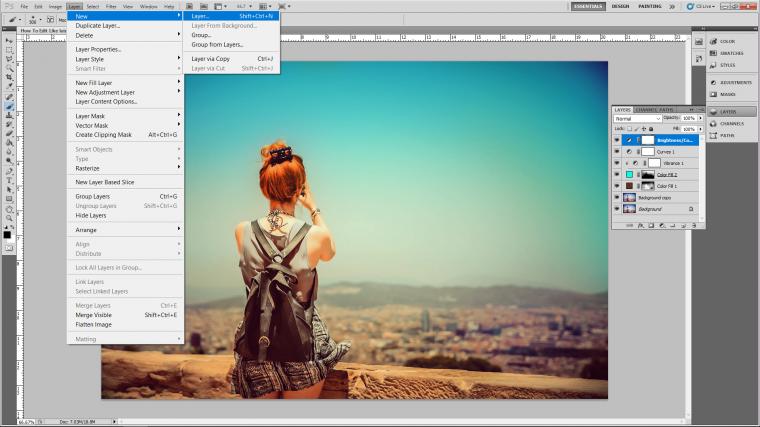Select the Healing Brush tool
The width and height of the screenshot is (760, 427).
9,97
